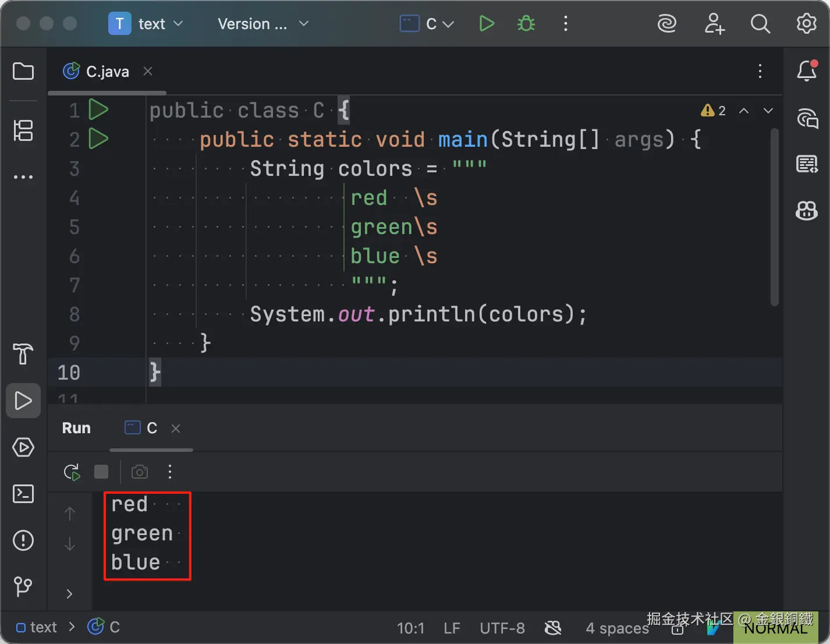Image resolution: width=830 pixels, height=644 pixels.
Task: Change LF line separator
Action: pyautogui.click(x=452, y=628)
